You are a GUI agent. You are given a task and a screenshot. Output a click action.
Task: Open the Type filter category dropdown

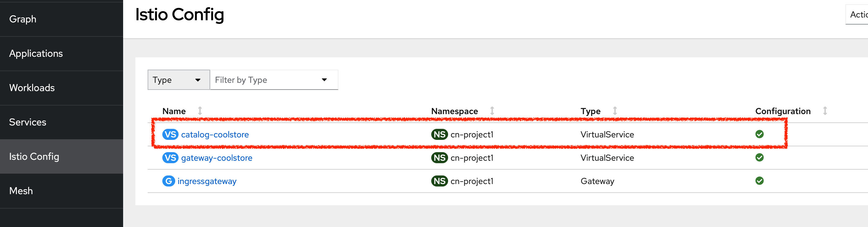coord(178,80)
